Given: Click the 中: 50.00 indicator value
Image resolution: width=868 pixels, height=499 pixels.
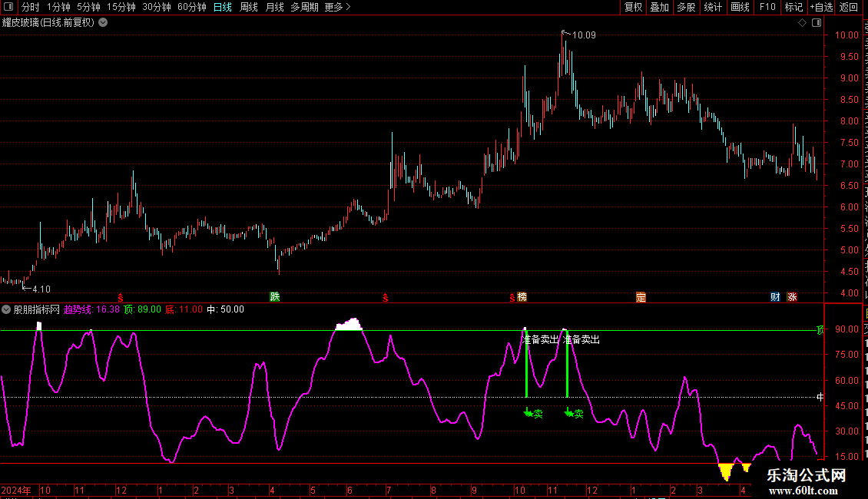Looking at the screenshot, I should coord(225,309).
